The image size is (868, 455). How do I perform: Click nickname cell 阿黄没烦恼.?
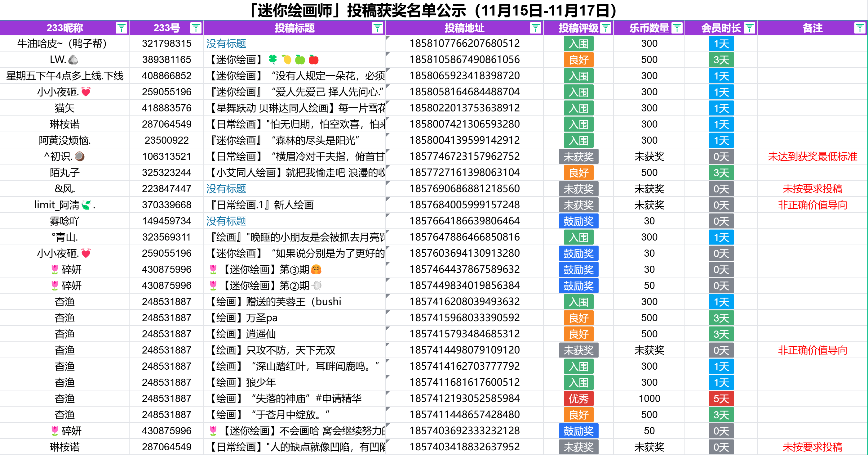pyautogui.click(x=65, y=140)
